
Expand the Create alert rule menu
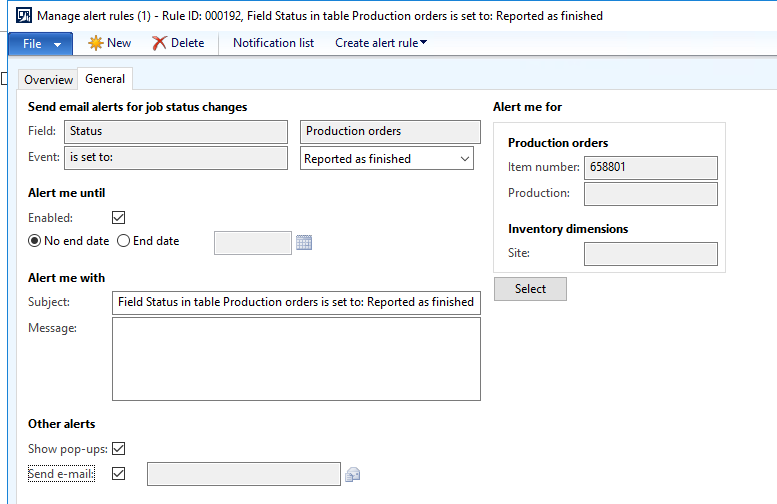coord(381,43)
